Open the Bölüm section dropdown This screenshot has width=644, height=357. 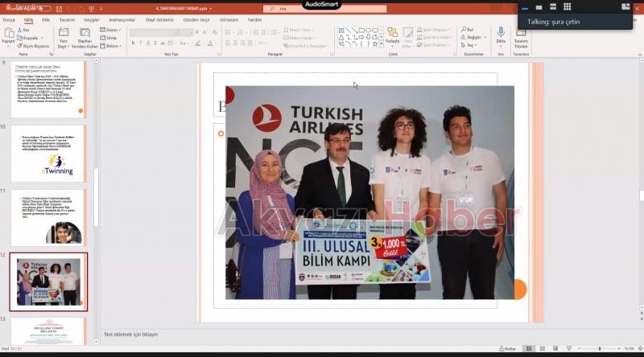[110, 46]
